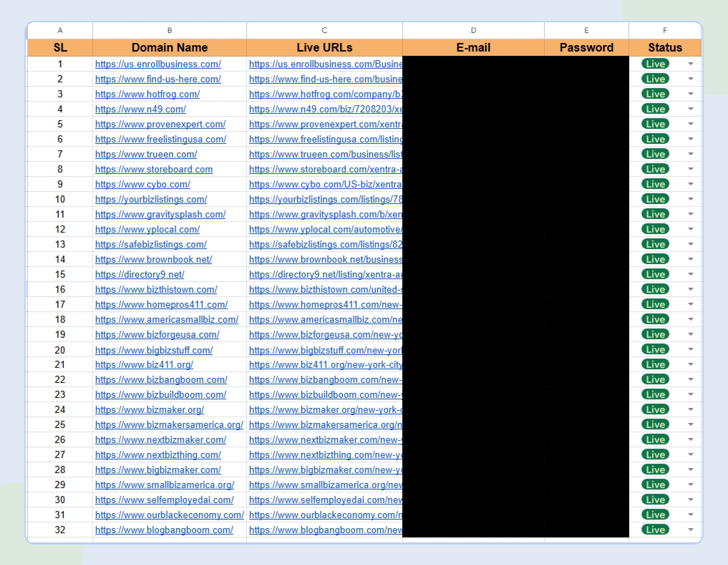Open status dropdown arrow in row 29
The width and height of the screenshot is (728, 565).
[x=691, y=485]
